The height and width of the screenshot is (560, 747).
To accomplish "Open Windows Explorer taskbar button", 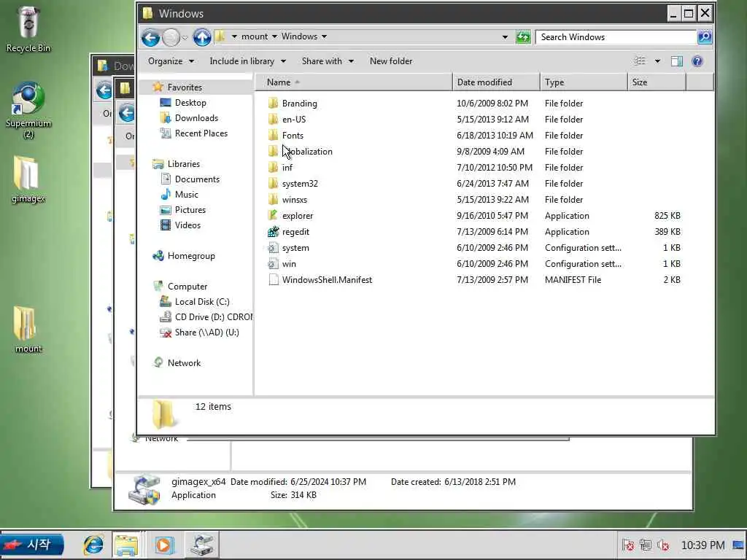I will [x=125, y=545].
